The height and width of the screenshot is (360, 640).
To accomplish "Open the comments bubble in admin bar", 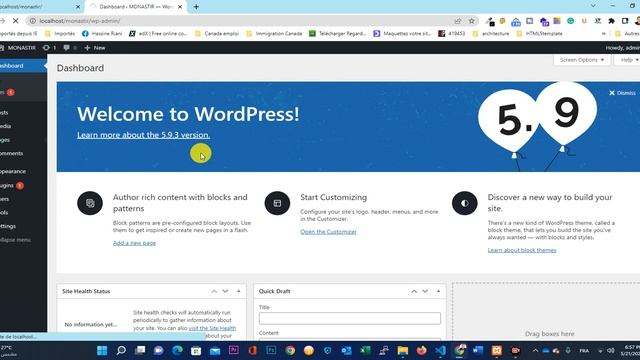I will tap(70, 48).
